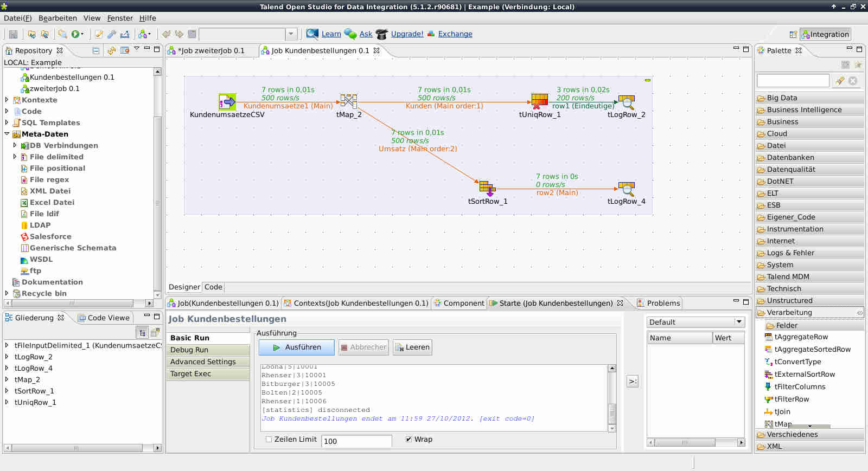The width and height of the screenshot is (868, 471).
Task: Enable the Zeilen Limit checkbox
Action: click(269, 440)
